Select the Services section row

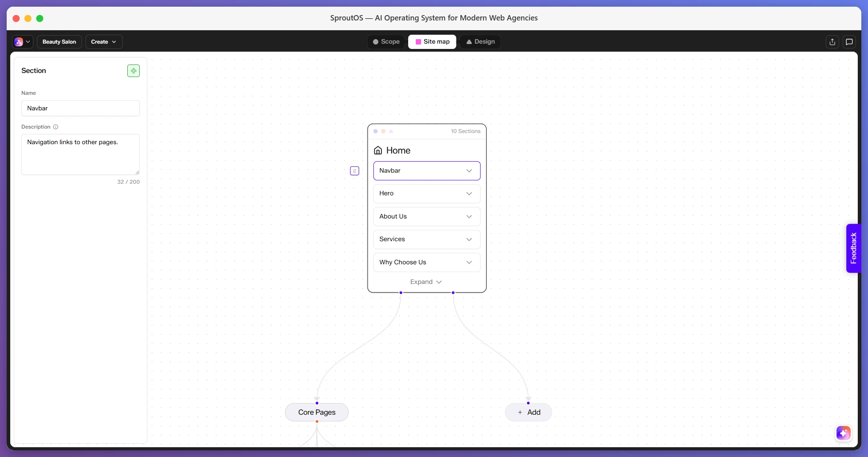point(427,239)
